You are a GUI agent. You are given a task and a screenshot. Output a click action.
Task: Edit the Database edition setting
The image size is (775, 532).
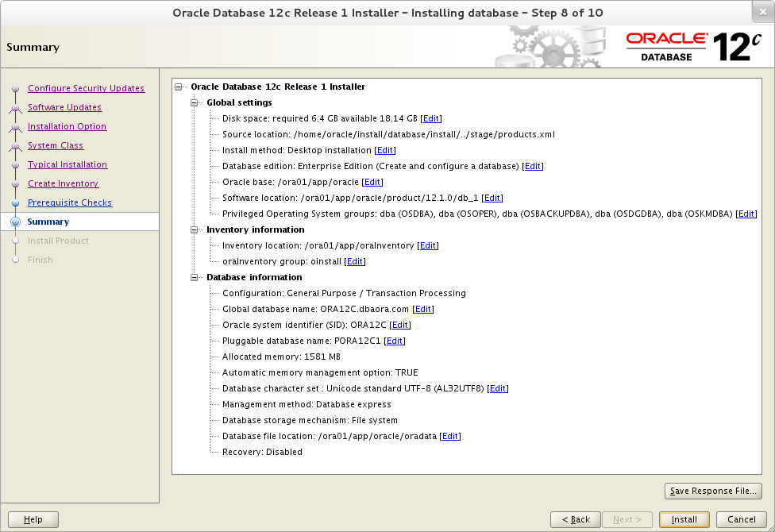point(532,166)
